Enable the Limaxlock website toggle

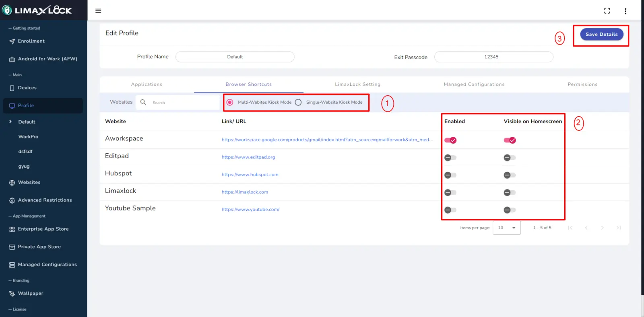click(450, 193)
